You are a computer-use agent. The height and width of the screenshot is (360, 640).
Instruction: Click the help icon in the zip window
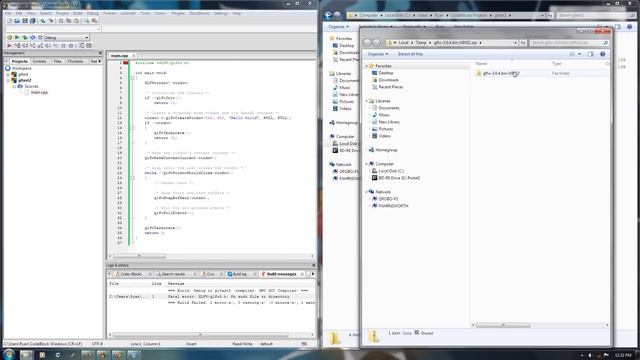(x=602, y=54)
